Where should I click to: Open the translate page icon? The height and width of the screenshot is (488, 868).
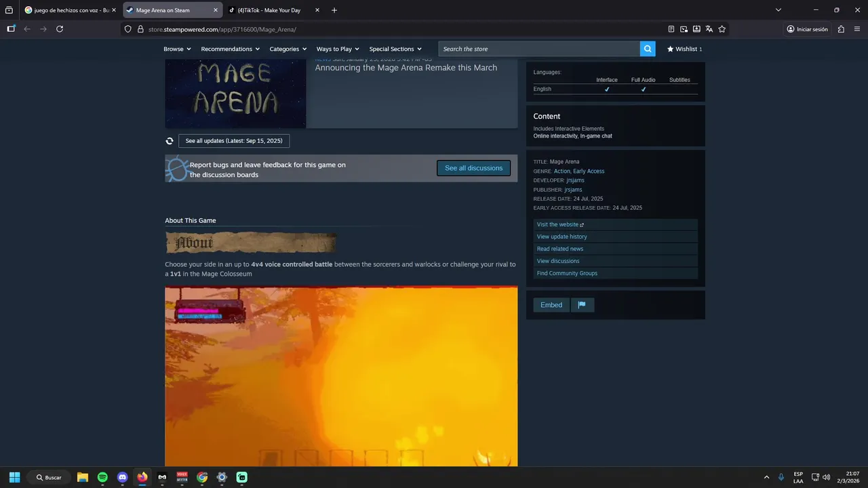(709, 29)
